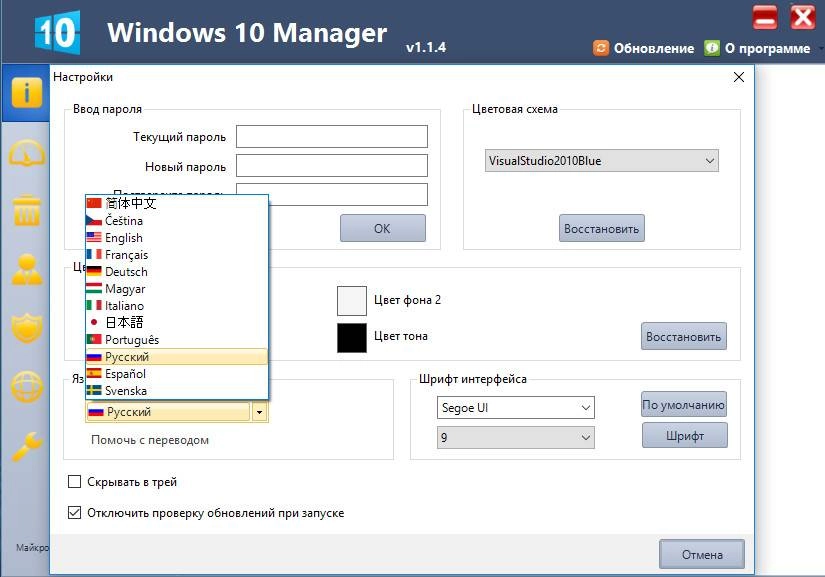The width and height of the screenshot is (825, 577).
Task: Open the VisualStudio2010Blue color scheme dropdown
Action: 601,161
